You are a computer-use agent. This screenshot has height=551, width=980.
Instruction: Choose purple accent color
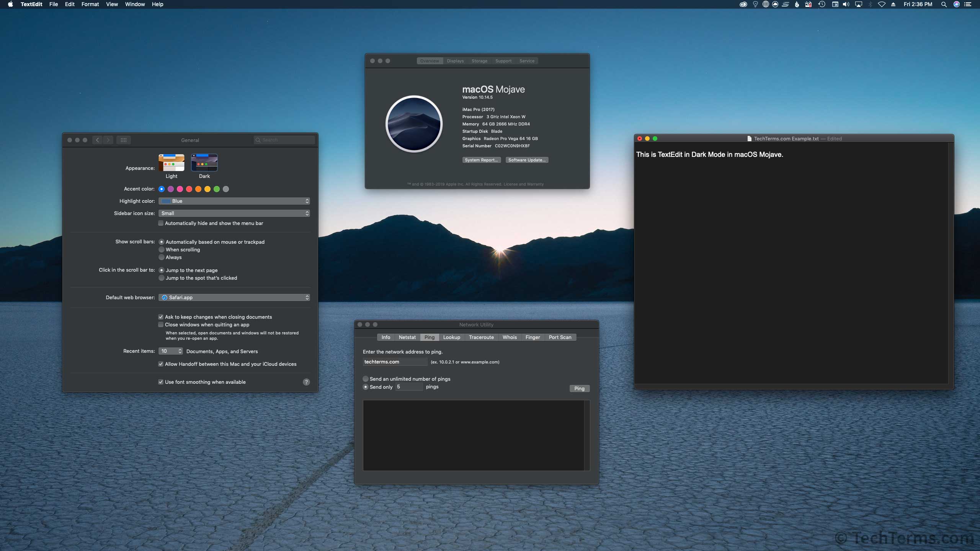click(171, 189)
